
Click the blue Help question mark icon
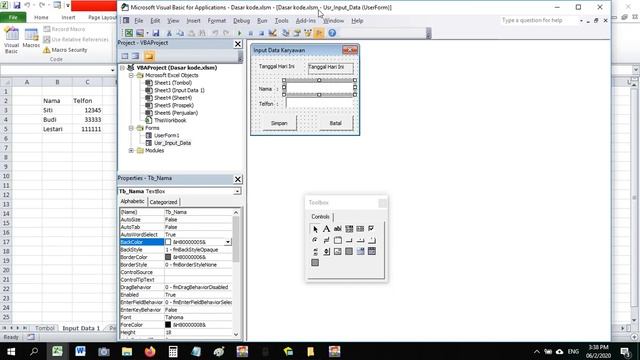[332, 33]
